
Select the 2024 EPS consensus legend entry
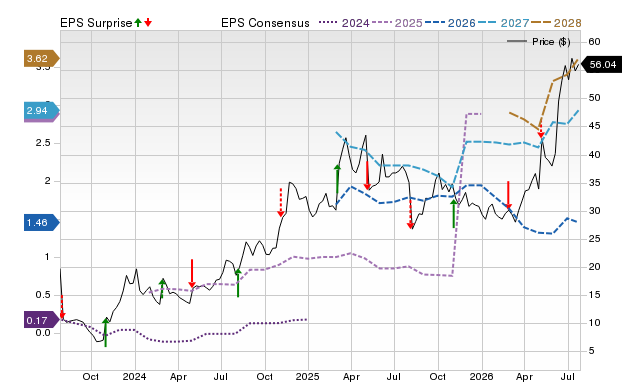pos(344,23)
